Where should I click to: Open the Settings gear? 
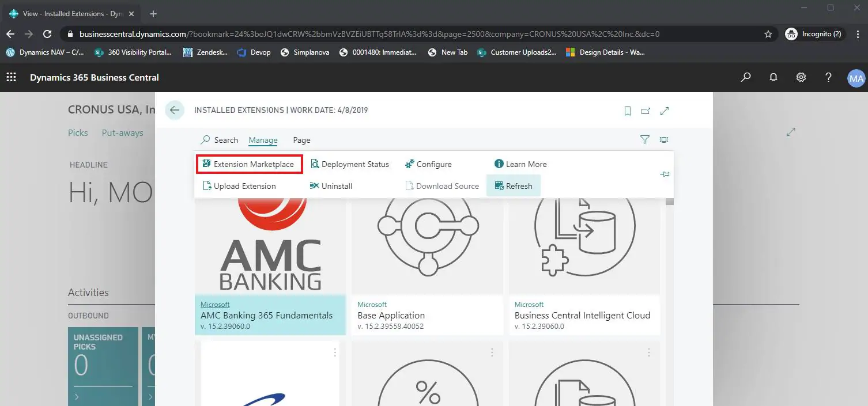(801, 77)
